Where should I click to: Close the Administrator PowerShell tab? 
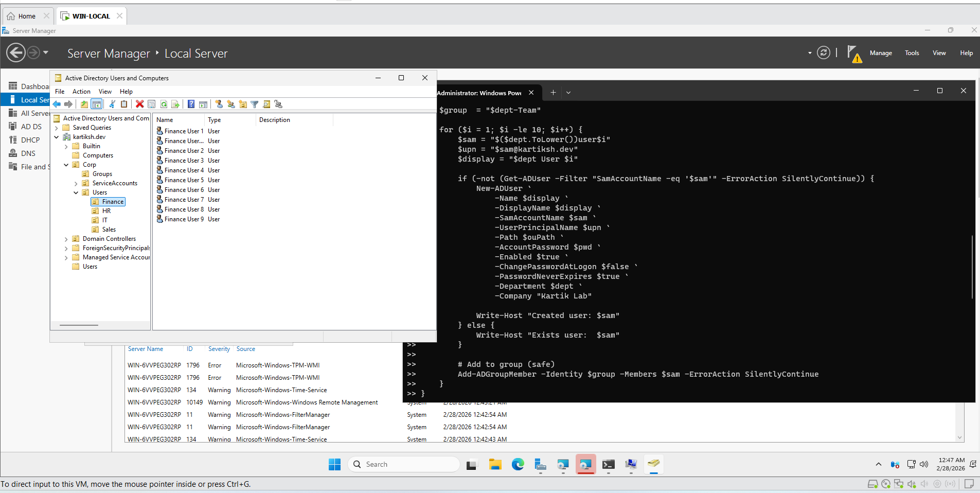click(x=531, y=93)
